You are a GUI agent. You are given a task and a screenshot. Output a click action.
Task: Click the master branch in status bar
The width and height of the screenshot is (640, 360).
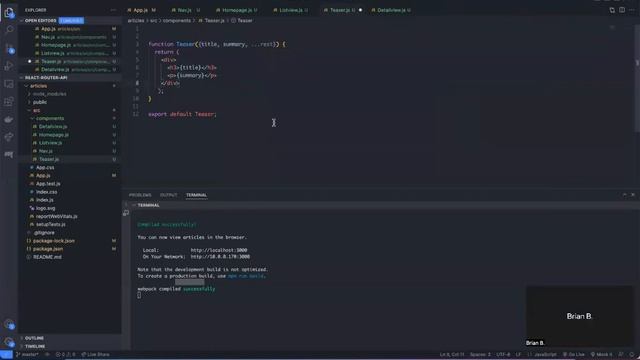(27, 355)
